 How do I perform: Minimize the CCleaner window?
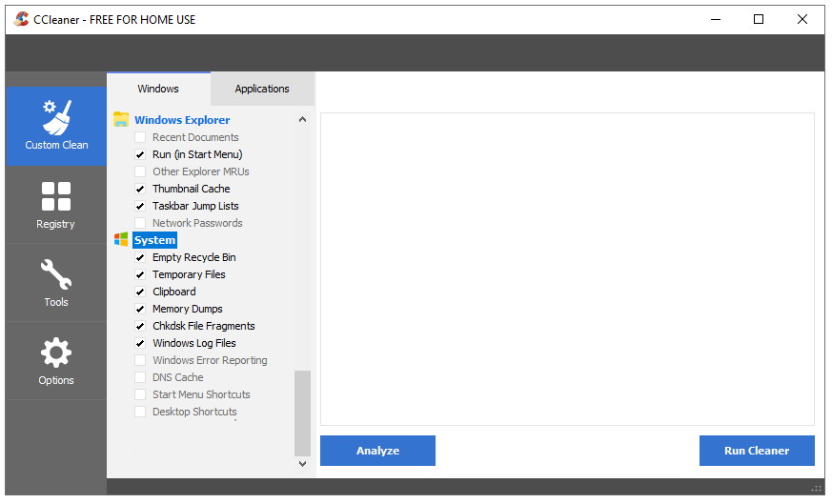pyautogui.click(x=716, y=20)
